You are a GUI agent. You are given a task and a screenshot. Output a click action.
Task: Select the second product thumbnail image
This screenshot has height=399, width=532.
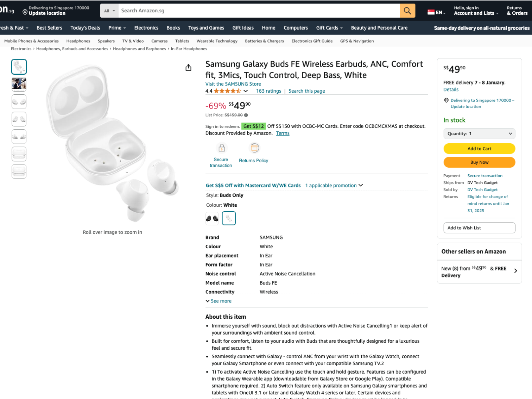tap(19, 84)
